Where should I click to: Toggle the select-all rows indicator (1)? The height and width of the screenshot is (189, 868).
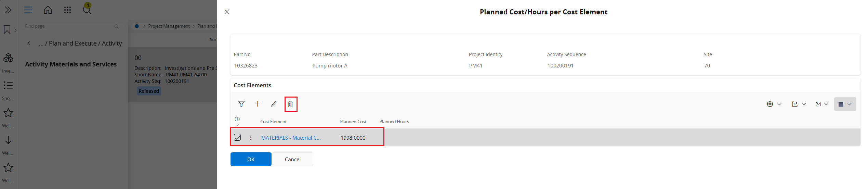click(x=237, y=121)
